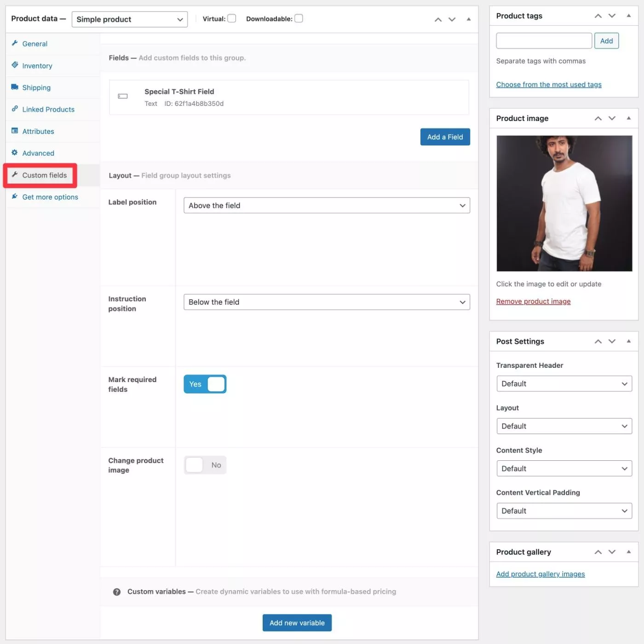Toggle Change product image switch on

click(x=205, y=465)
